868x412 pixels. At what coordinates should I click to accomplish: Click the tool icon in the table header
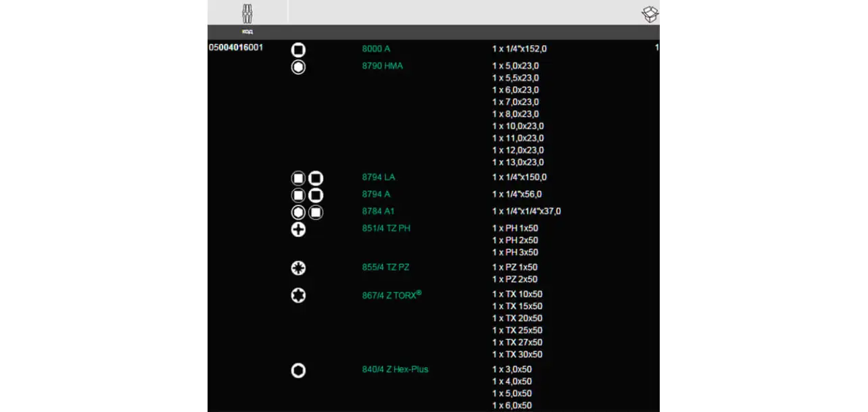pos(247,13)
